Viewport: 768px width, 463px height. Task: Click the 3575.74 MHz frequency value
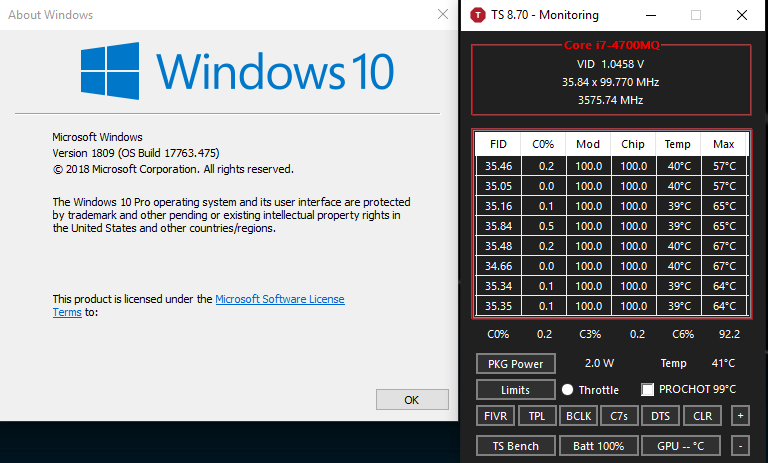[610, 100]
